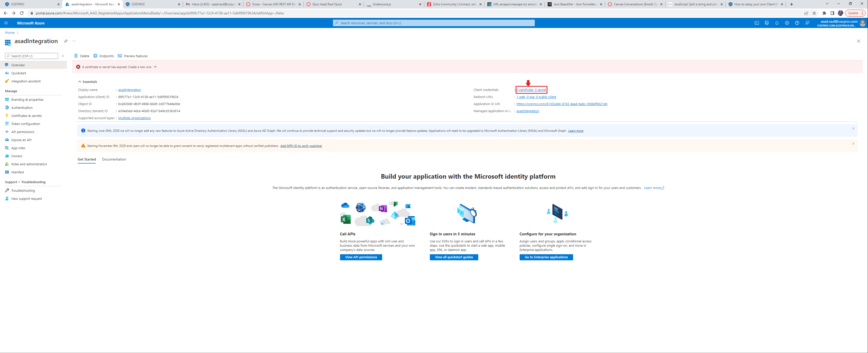Click Go to Enterprise applications
The image size is (868, 353).
546,257
